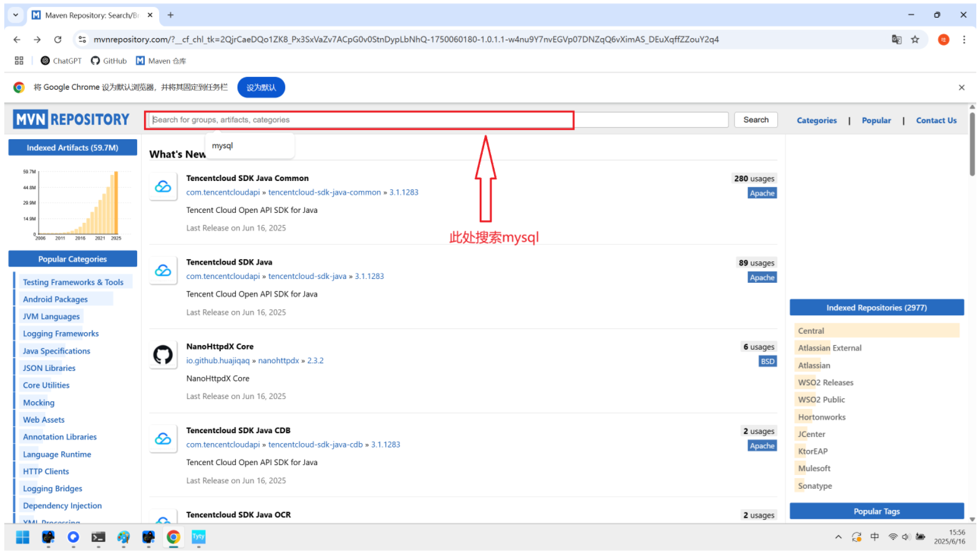Image resolution: width=980 pixels, height=558 pixels.
Task: Open a new browser tab
Action: tap(170, 15)
